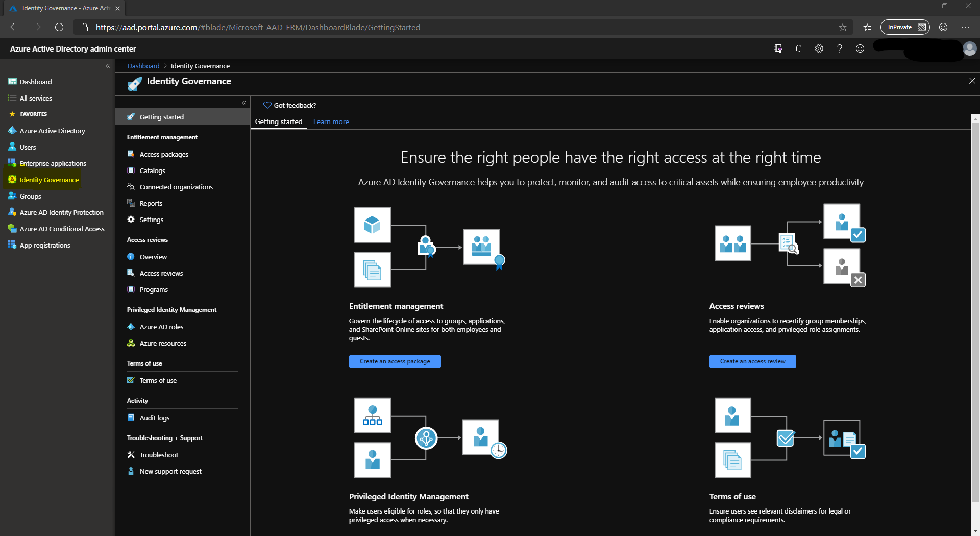
Task: Click the page vertical scrollbar
Action: [975, 311]
